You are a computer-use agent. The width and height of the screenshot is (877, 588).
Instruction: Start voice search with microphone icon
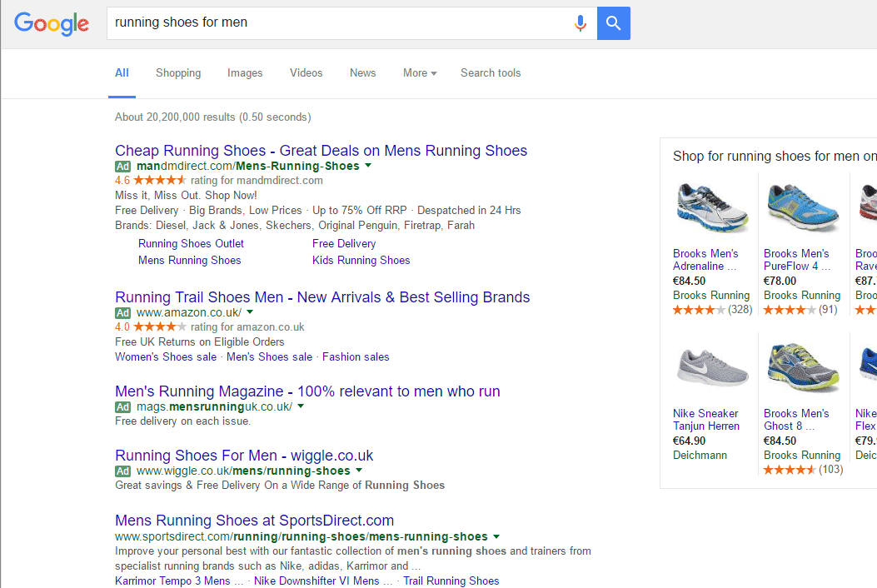tap(580, 23)
